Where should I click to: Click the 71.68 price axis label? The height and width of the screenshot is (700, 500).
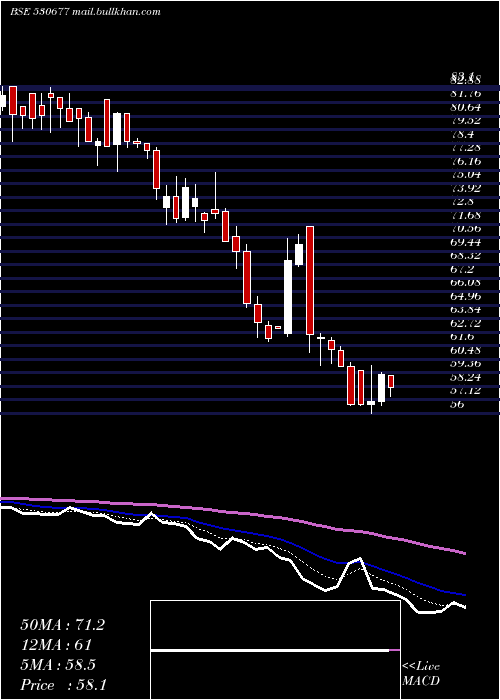pyautogui.click(x=466, y=215)
